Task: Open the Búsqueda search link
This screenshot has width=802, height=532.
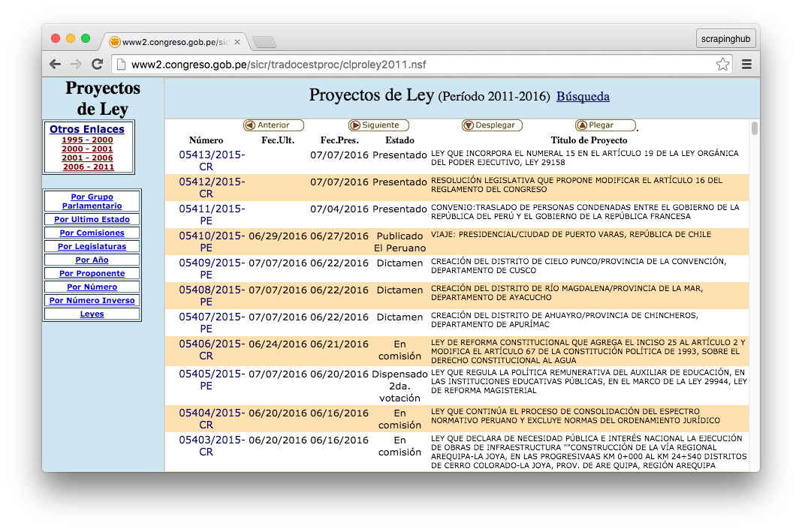Action: click(583, 97)
